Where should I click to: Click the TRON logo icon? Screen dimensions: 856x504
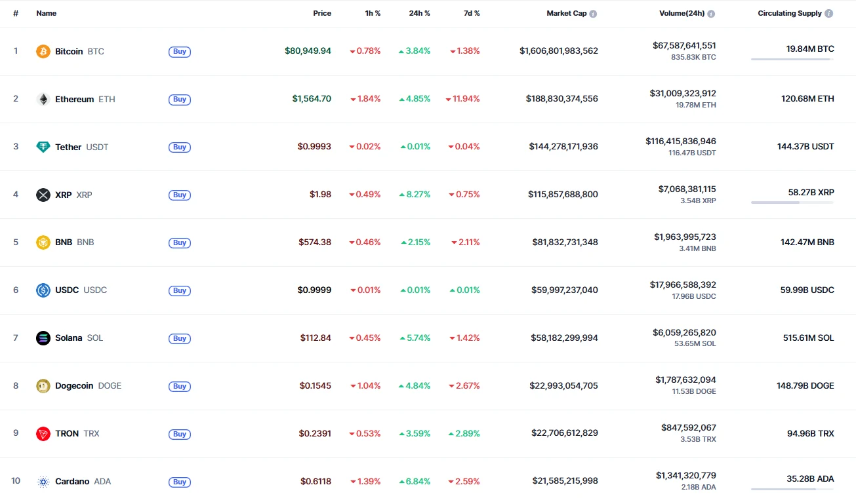pyautogui.click(x=43, y=434)
